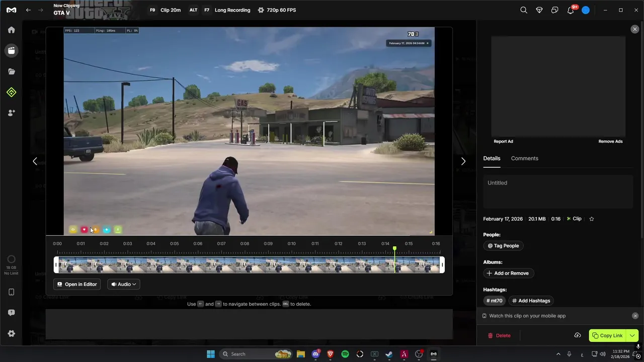
Task: Click the Report Ad link
Action: (503, 141)
